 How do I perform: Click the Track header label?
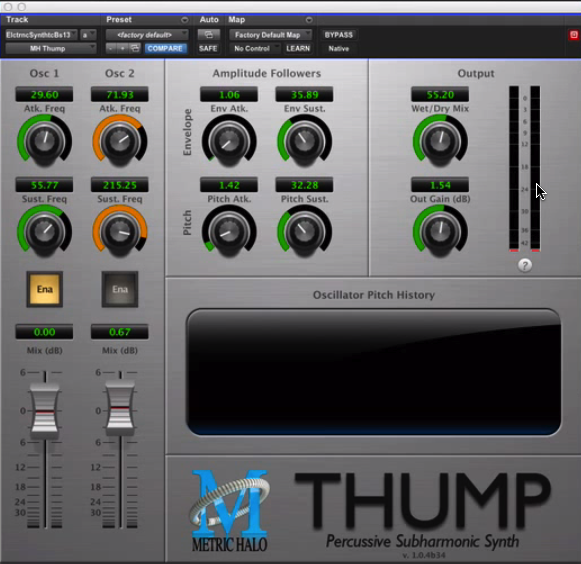pos(17,19)
